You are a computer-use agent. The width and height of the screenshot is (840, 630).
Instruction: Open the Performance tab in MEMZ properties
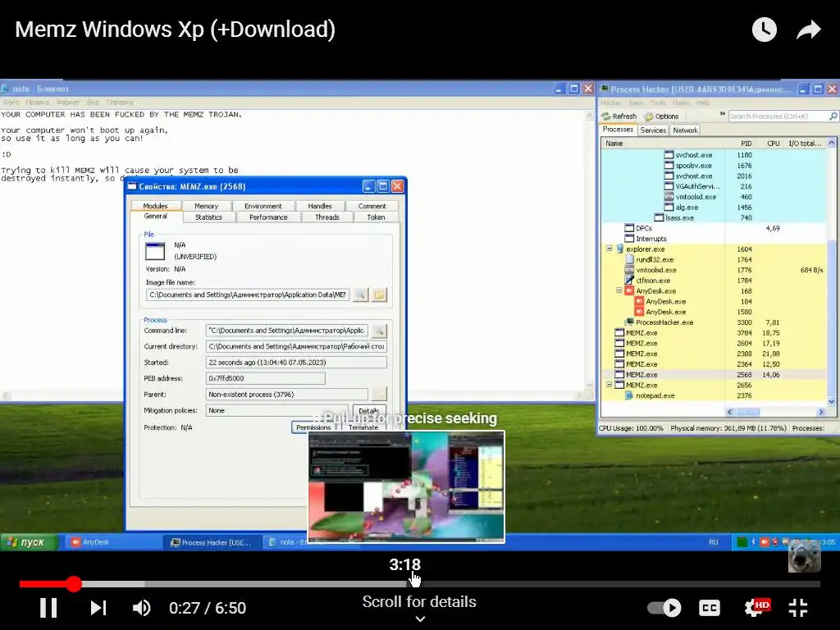pyautogui.click(x=268, y=217)
